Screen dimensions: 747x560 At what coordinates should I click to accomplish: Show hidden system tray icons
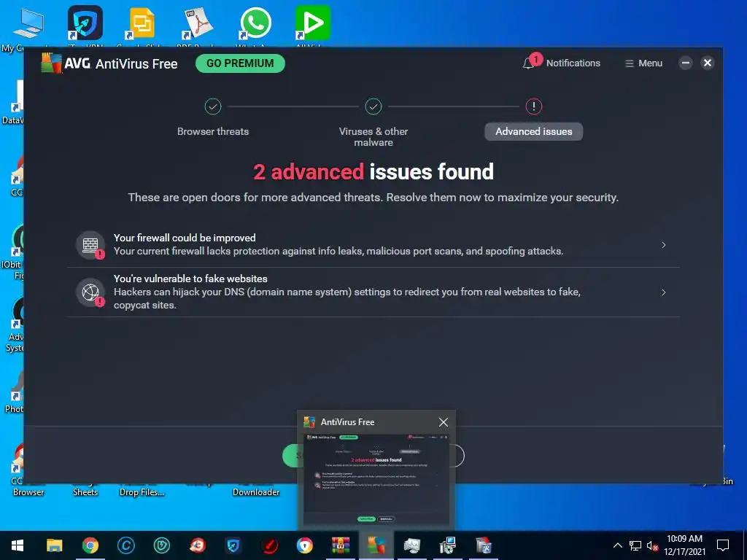(617, 545)
